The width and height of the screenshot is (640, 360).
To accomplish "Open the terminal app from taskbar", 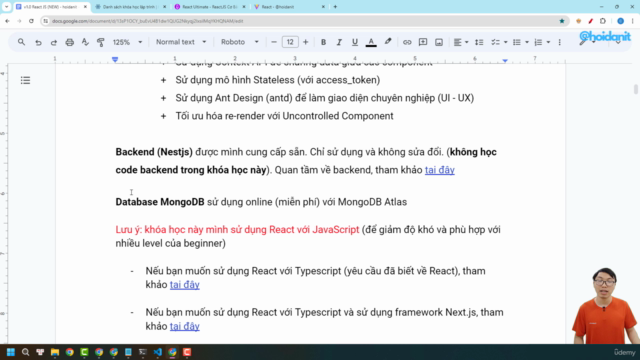I will [x=143, y=352].
